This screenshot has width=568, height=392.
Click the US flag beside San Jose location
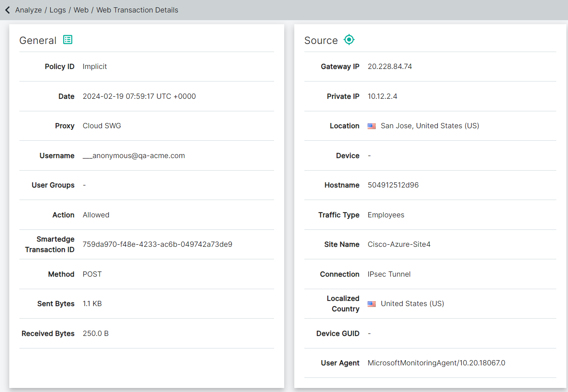371,125
